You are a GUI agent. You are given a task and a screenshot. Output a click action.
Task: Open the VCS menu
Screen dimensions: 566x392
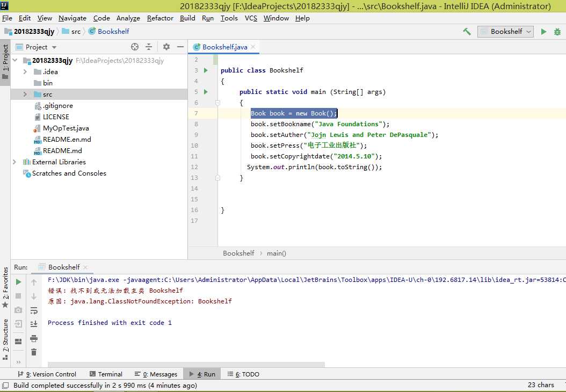pos(251,18)
